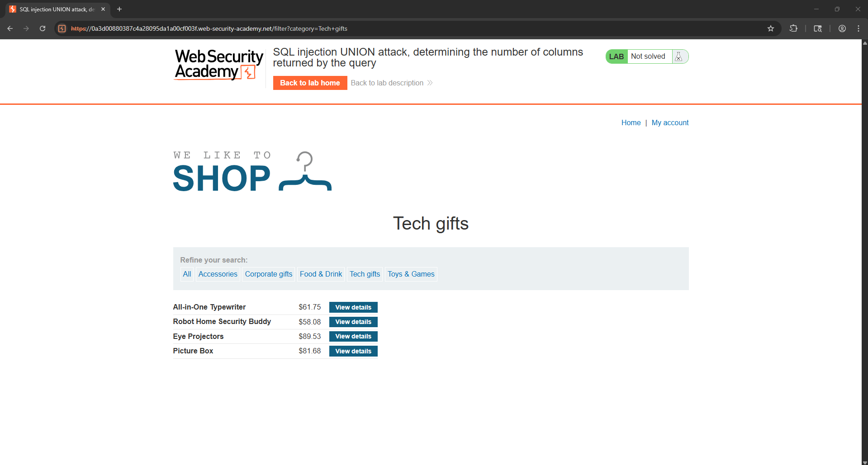Filter products by Accessories category

click(218, 274)
